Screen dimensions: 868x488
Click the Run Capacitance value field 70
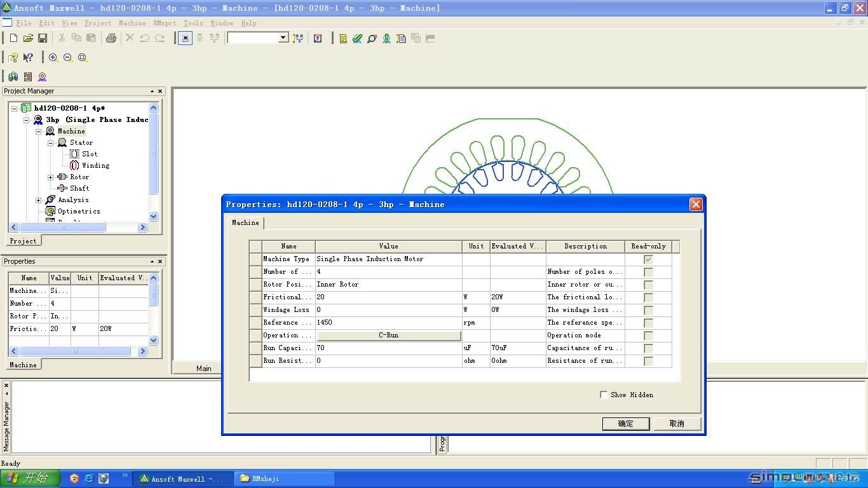[388, 348]
